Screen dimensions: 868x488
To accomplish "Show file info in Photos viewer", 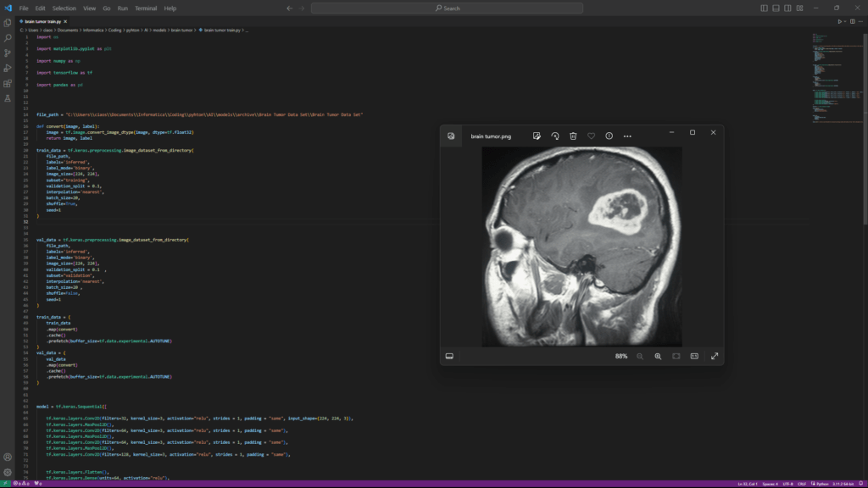I will pos(609,136).
